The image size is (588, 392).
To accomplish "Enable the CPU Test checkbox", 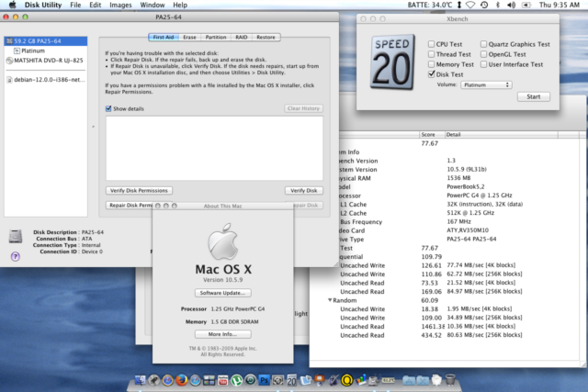I will pyautogui.click(x=431, y=44).
